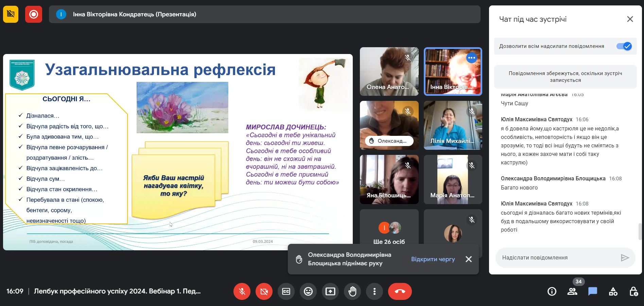Raise hand using the hand icon
The image size is (644, 306).
pos(352,291)
